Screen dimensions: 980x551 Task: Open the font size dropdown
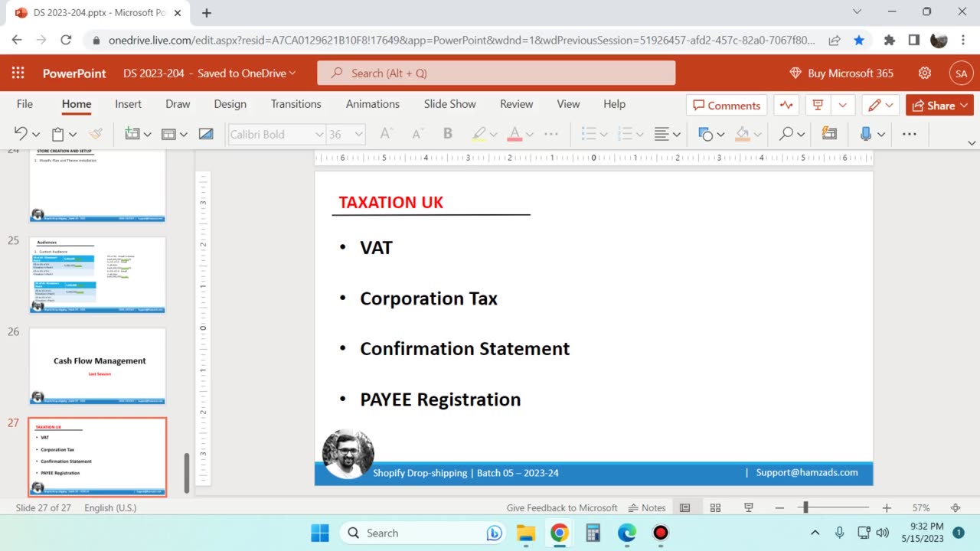click(358, 135)
